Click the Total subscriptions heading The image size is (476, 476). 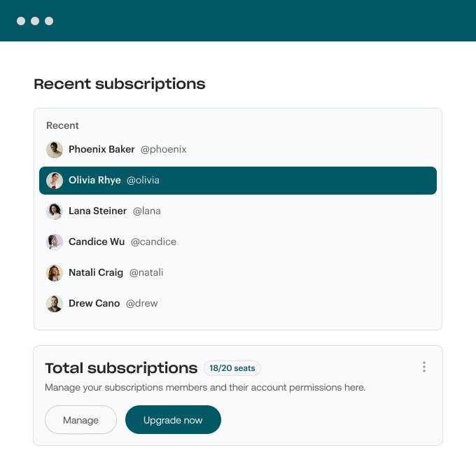121,368
